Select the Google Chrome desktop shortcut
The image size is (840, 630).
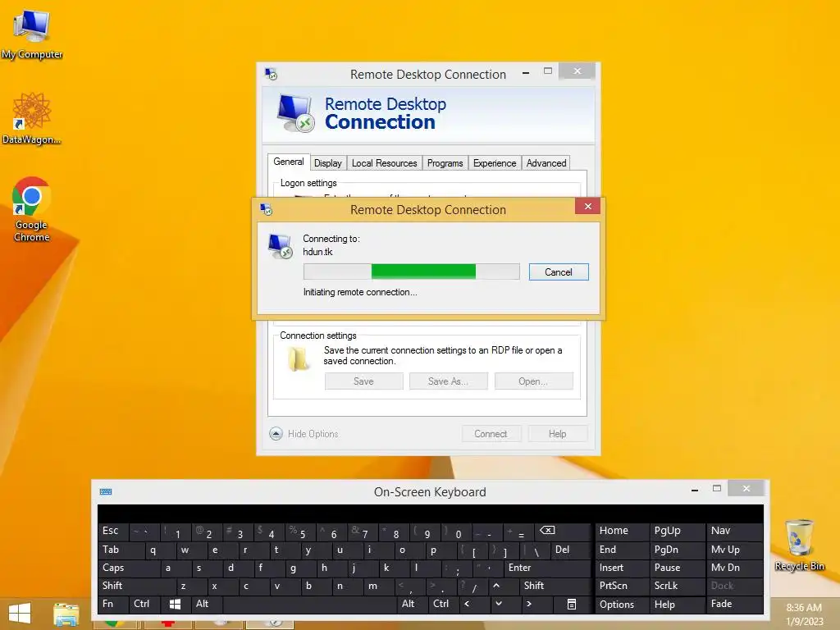point(32,209)
